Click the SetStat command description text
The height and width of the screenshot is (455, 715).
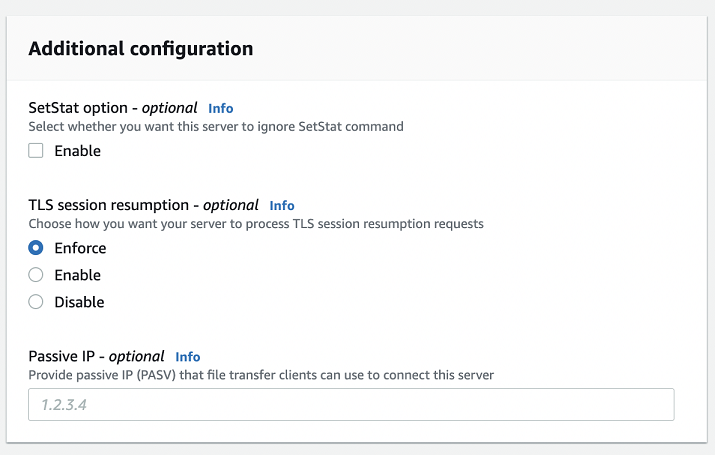(216, 127)
